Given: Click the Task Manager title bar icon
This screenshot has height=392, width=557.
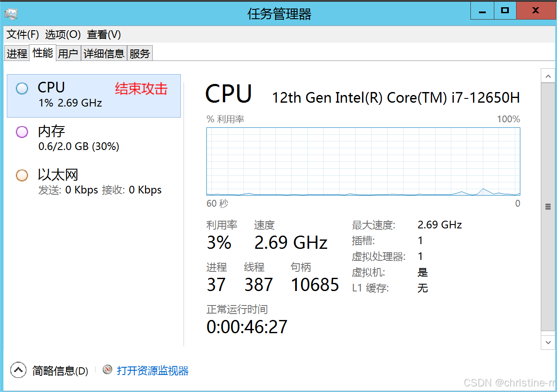Looking at the screenshot, I should pos(11,14).
